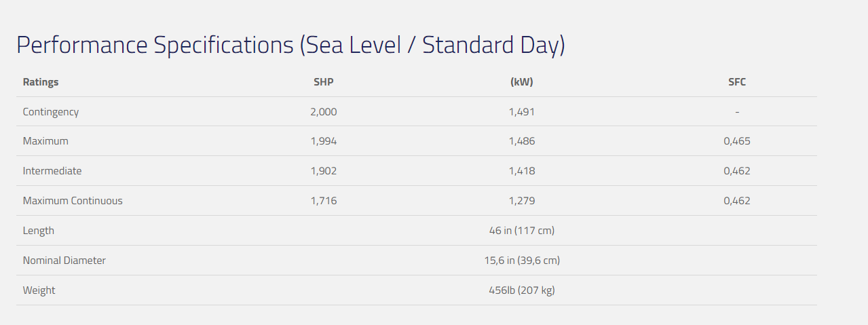Click the SFC column header
868x325 pixels.
pos(737,82)
